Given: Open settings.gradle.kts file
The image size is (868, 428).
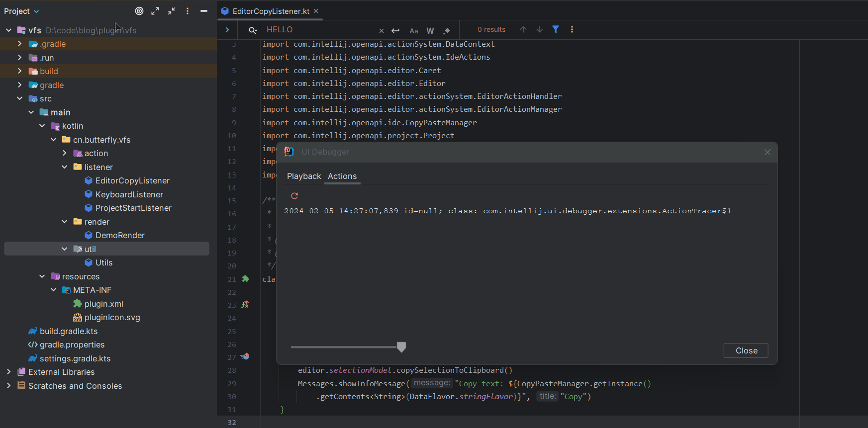Looking at the screenshot, I should point(75,358).
